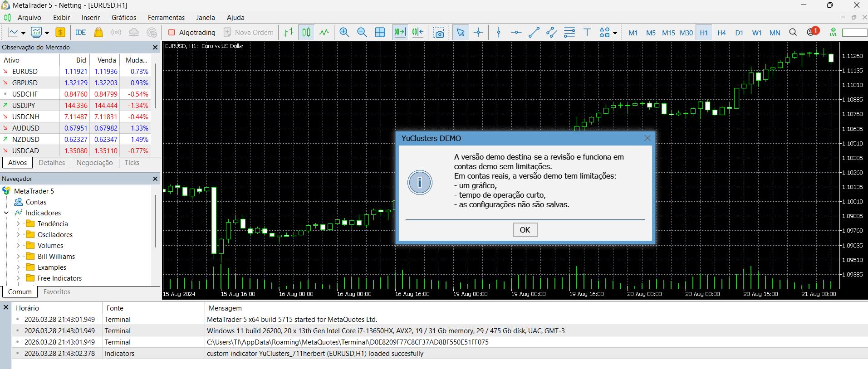Open the new chart dropdown arrow
The width and height of the screenshot is (868, 369).
click(x=23, y=33)
